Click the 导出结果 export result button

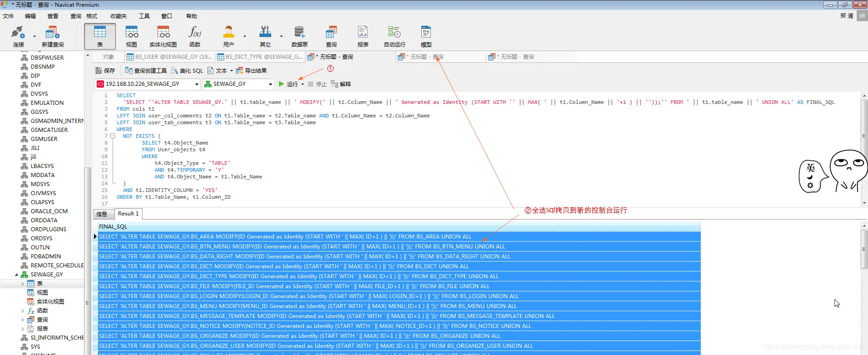point(251,70)
